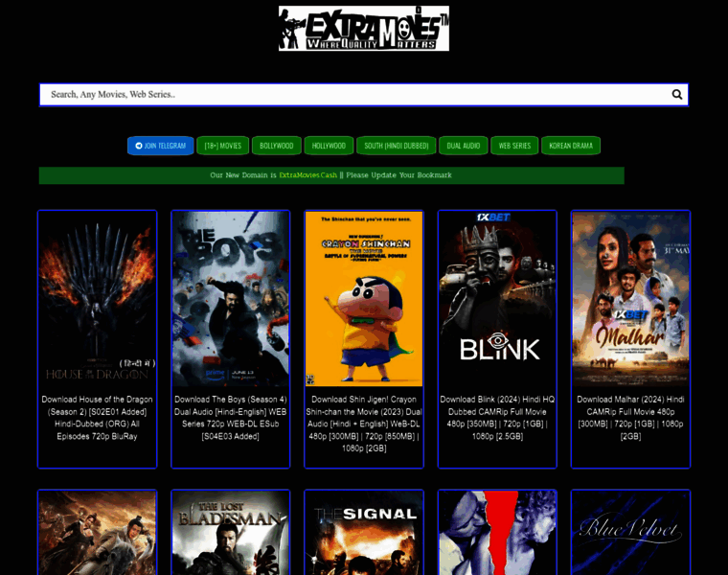Follow the ExtraMovies.Cash domain link
728x575 pixels.
coord(307,175)
